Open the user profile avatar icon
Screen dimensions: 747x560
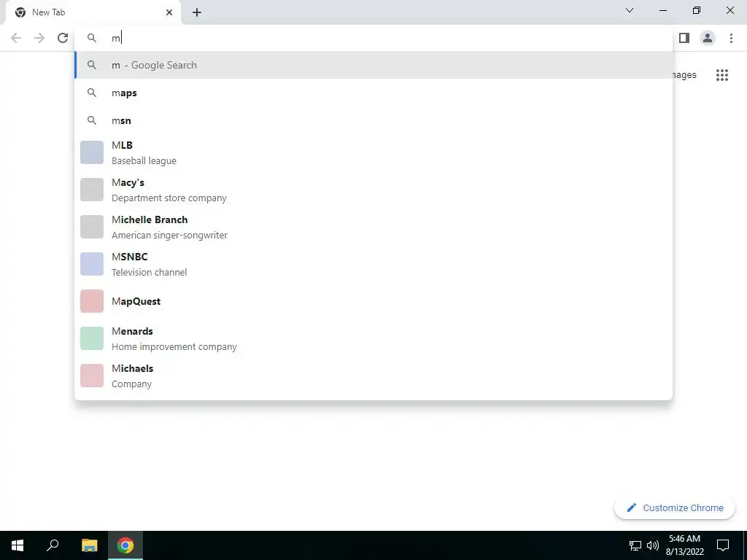708,38
